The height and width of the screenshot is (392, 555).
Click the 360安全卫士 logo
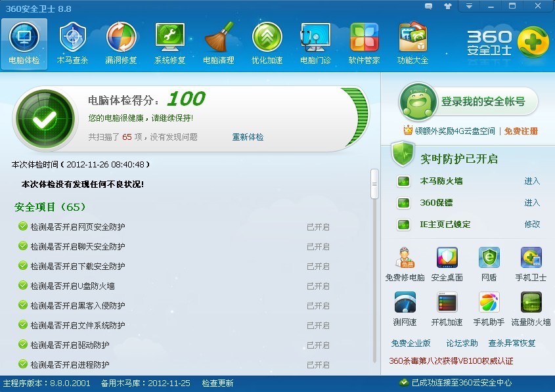[507, 43]
